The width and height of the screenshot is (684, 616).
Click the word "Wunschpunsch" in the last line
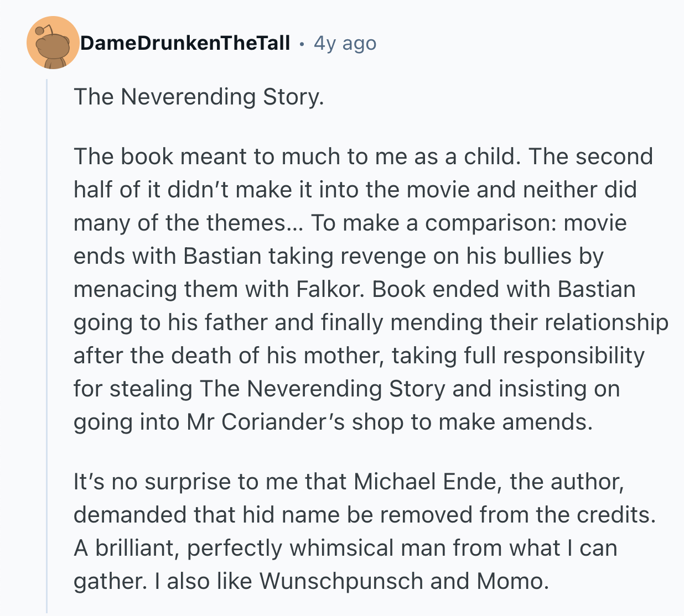[x=340, y=581]
